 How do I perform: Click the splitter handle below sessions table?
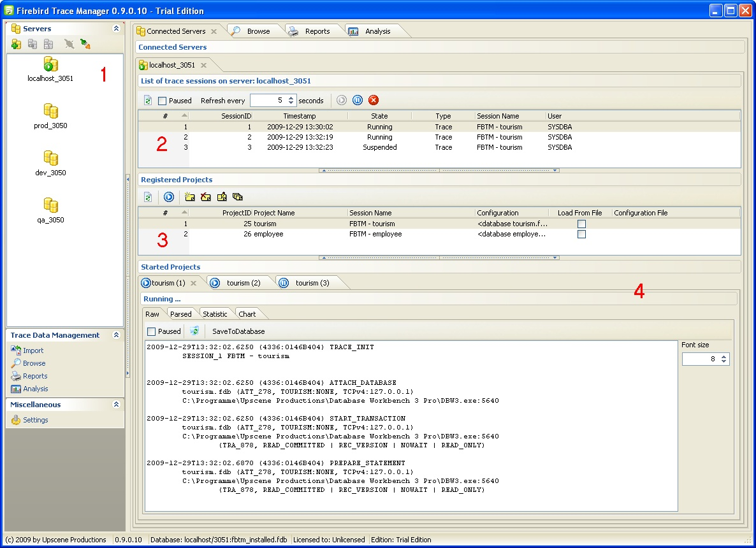tap(439, 170)
